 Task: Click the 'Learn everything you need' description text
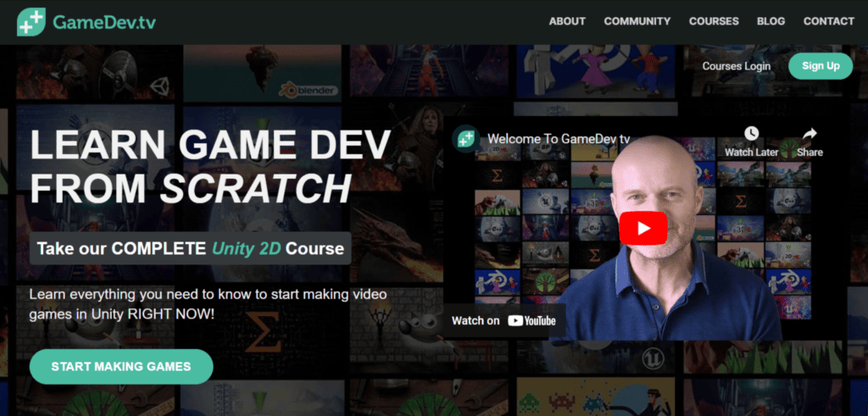click(209, 304)
